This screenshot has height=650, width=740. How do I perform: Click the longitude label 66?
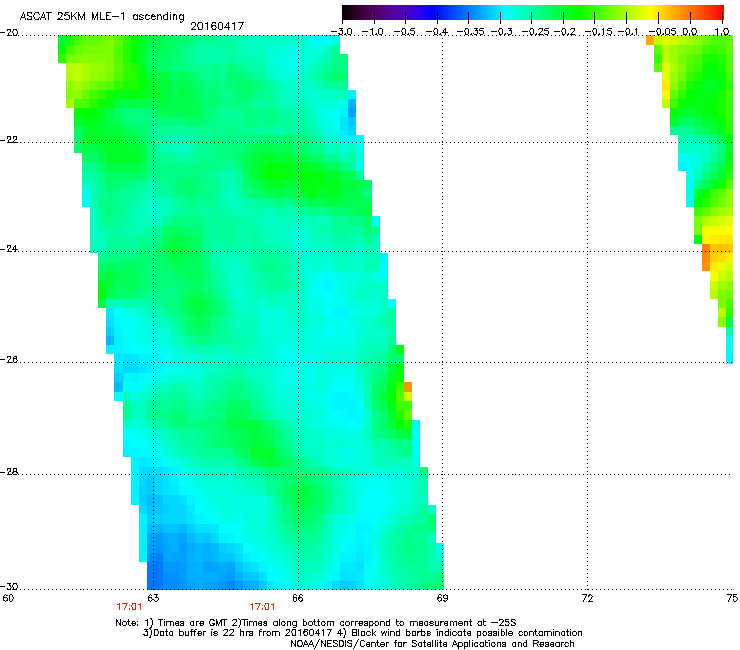tap(298, 598)
